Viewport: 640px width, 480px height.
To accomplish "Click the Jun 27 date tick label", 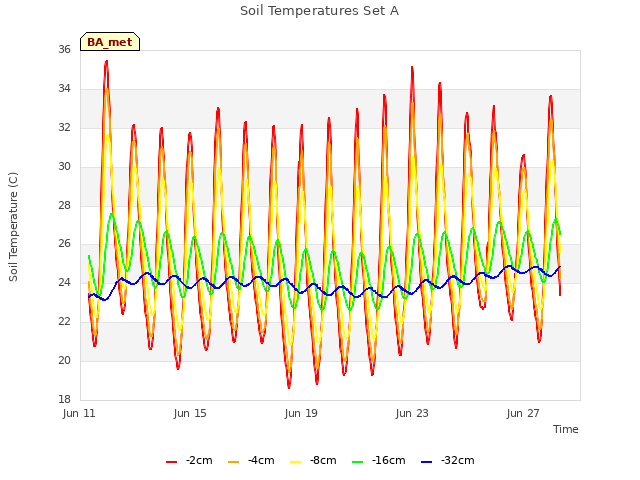I will tap(523, 413).
